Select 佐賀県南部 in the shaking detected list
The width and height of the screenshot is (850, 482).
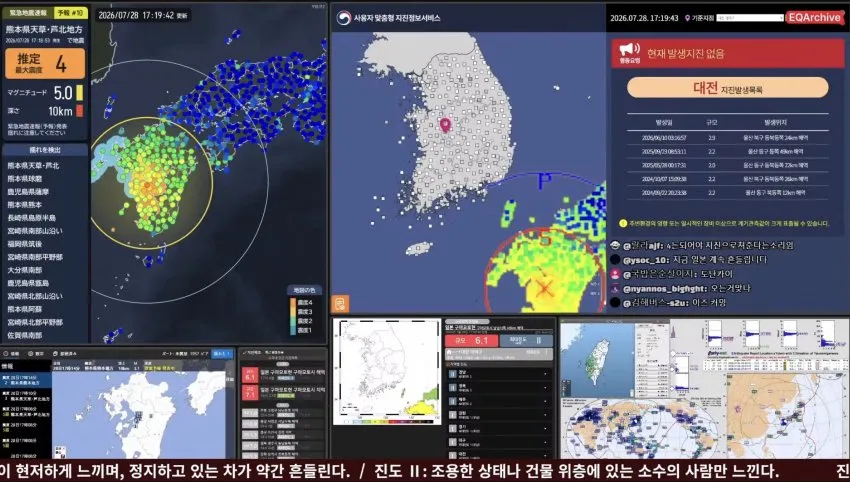point(24,335)
